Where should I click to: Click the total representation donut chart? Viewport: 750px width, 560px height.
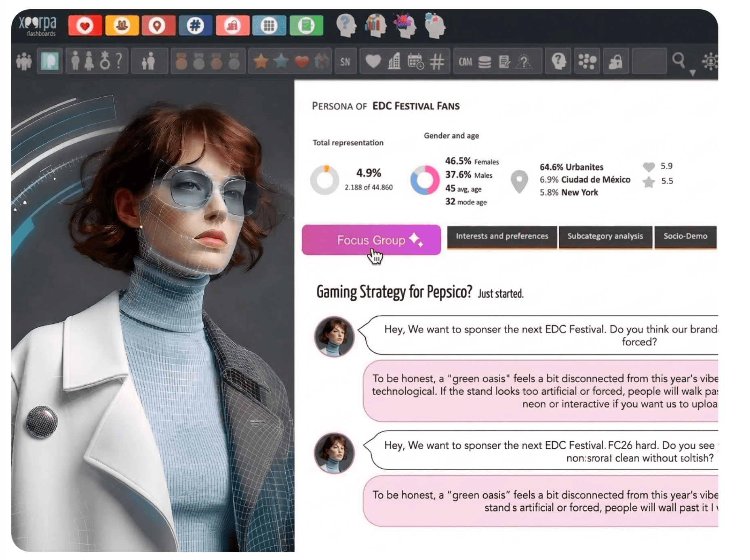pyautogui.click(x=325, y=180)
